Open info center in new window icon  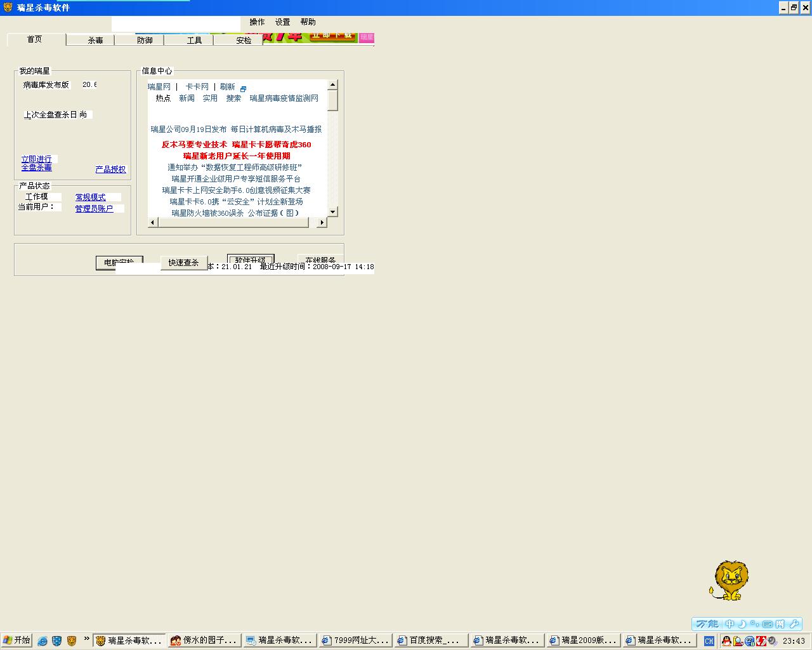(x=243, y=89)
